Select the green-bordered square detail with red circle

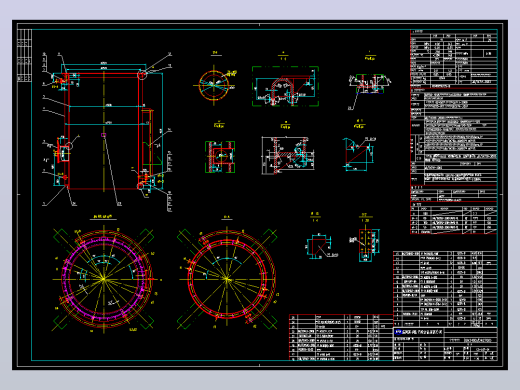coord(220,157)
